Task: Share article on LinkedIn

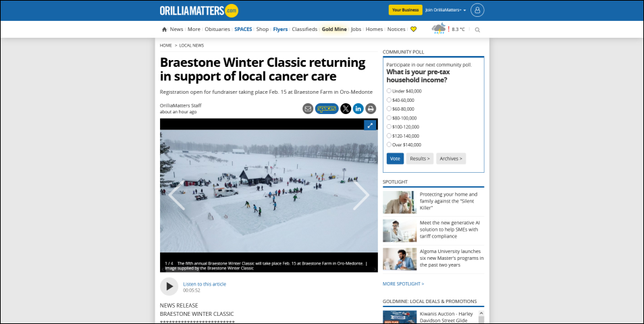Action: tap(358, 109)
